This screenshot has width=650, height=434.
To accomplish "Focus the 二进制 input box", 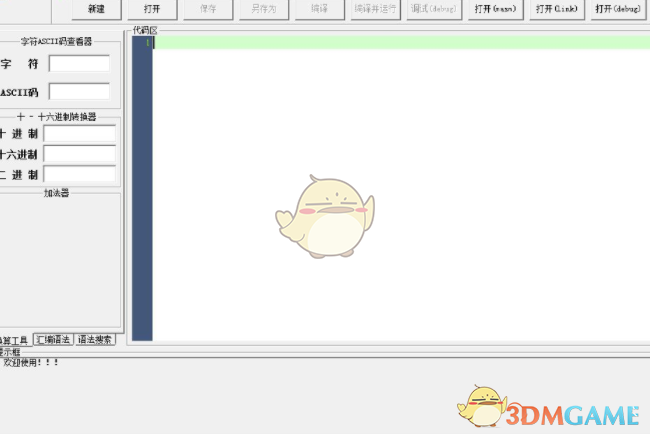I will coord(80,174).
